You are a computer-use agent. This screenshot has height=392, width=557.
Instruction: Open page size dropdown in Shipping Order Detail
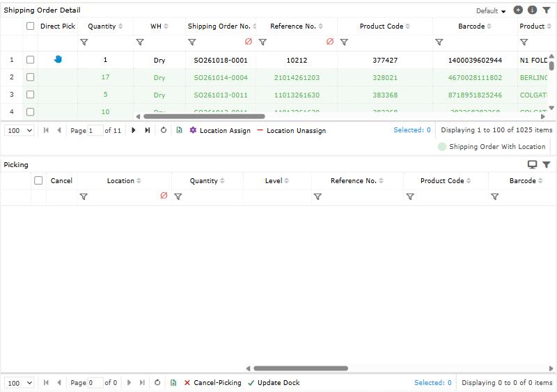[x=19, y=130]
